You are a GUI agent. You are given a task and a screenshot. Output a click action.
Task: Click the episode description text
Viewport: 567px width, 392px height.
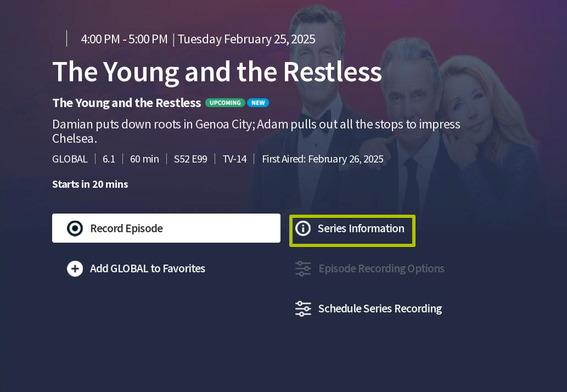click(256, 131)
